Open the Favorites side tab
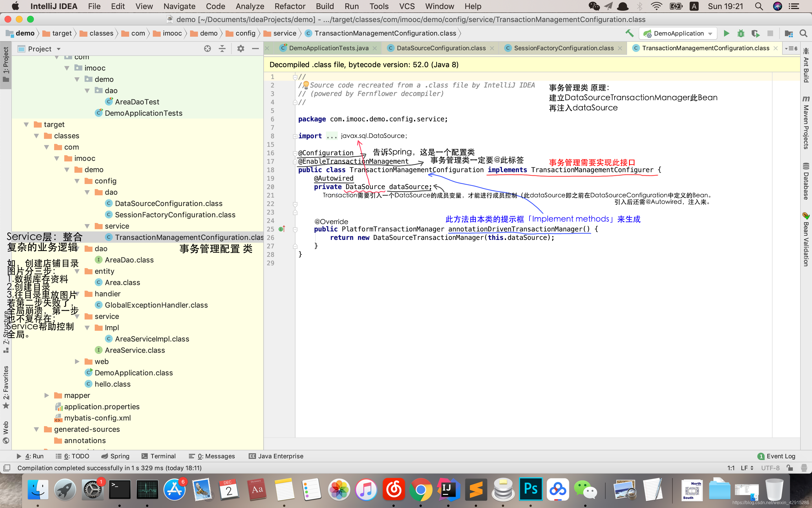 pos(6,387)
